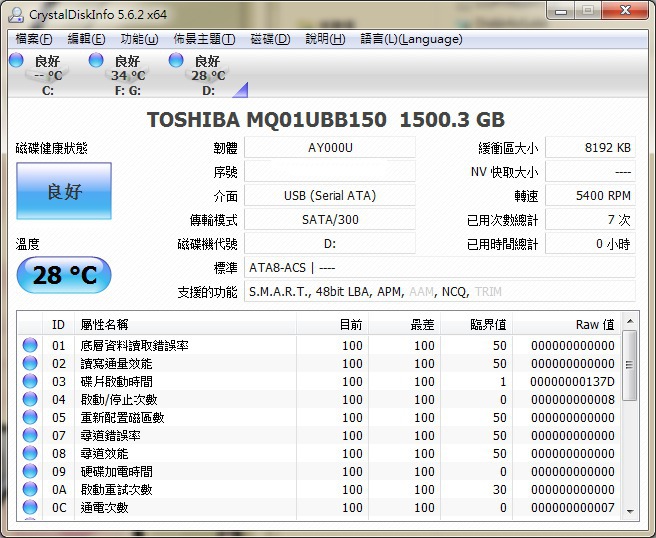
Task: Select the 尋道效能 attribute row
Action: (x=319, y=453)
